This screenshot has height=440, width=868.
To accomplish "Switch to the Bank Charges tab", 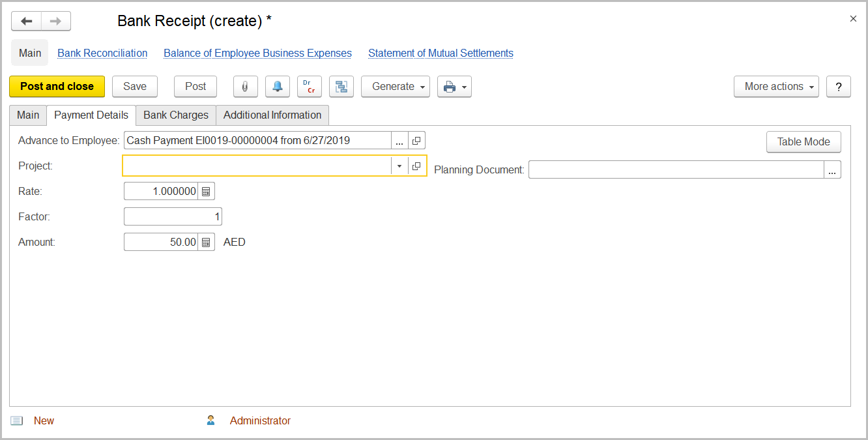I will tap(175, 115).
